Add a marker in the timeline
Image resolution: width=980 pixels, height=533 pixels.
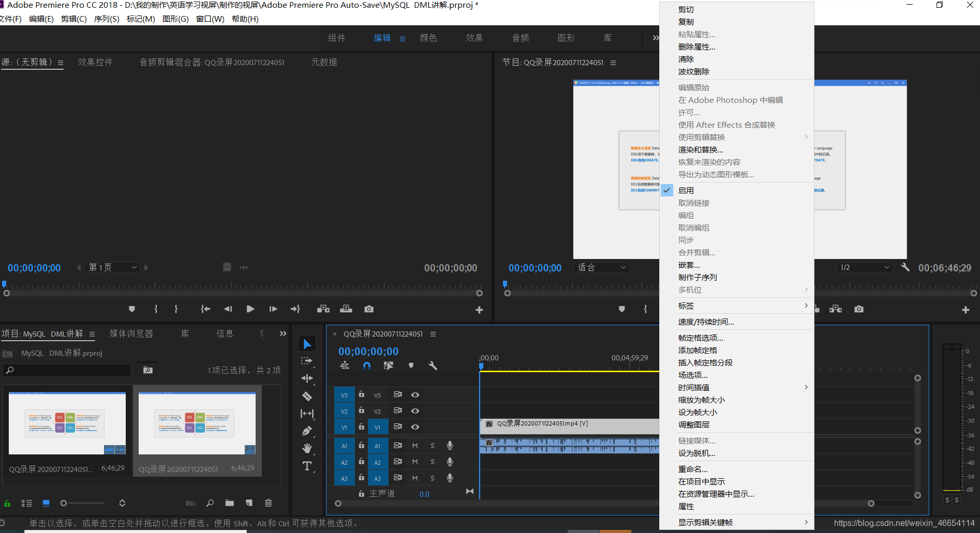coord(411,366)
